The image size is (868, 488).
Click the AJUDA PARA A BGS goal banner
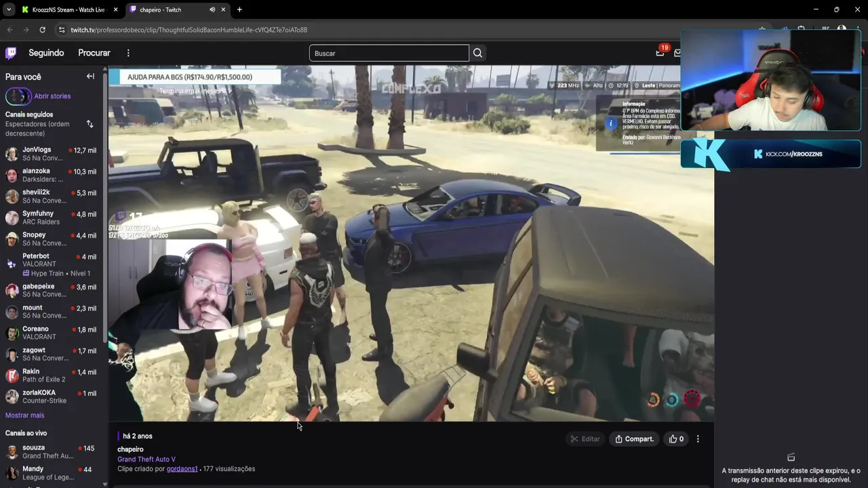pyautogui.click(x=195, y=77)
